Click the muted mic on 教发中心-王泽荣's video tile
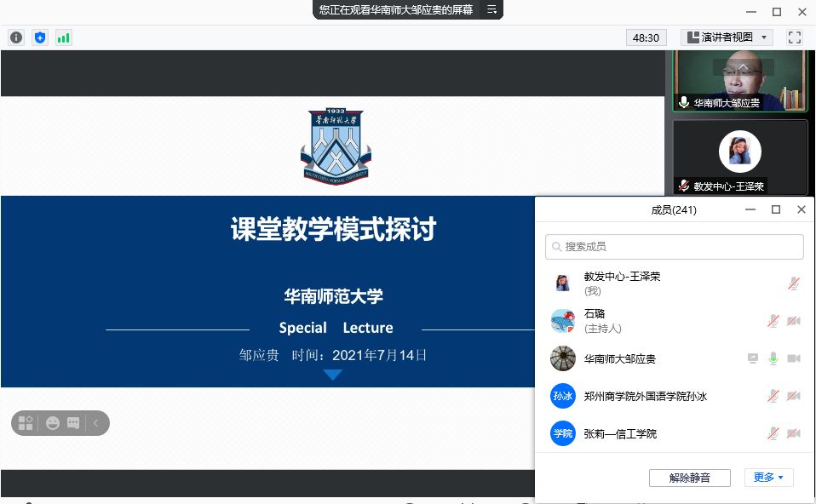Viewport: 816px width, 504px height. click(x=684, y=186)
